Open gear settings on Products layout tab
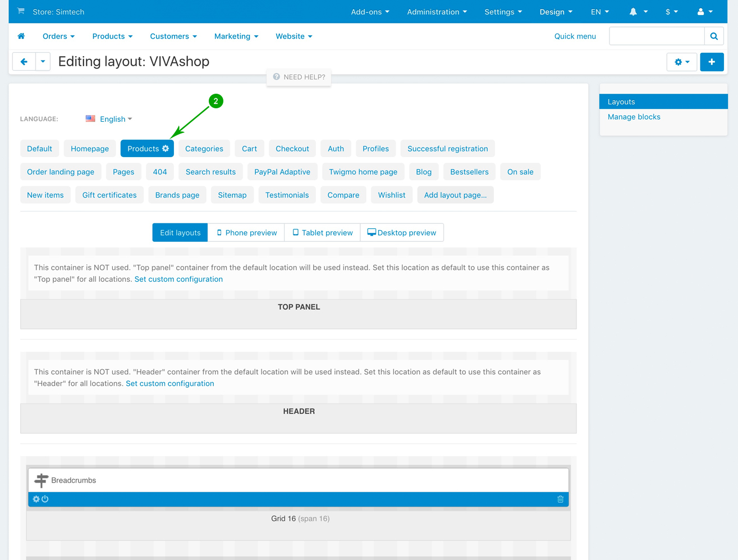738x560 pixels. coord(166,149)
